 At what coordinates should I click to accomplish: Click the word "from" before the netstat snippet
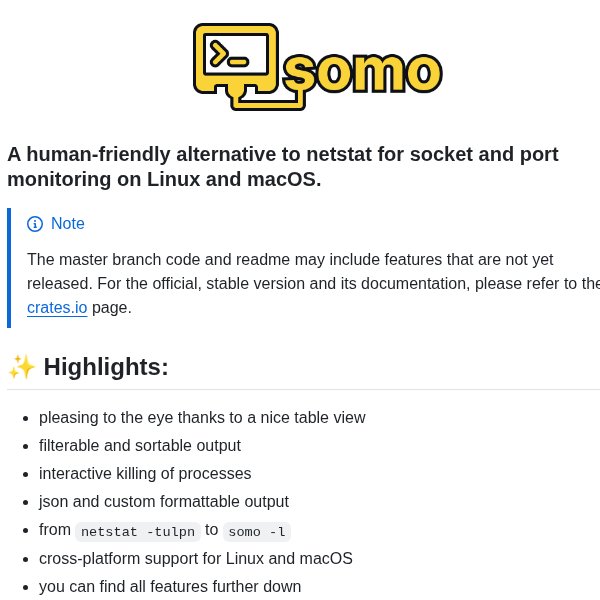point(55,530)
